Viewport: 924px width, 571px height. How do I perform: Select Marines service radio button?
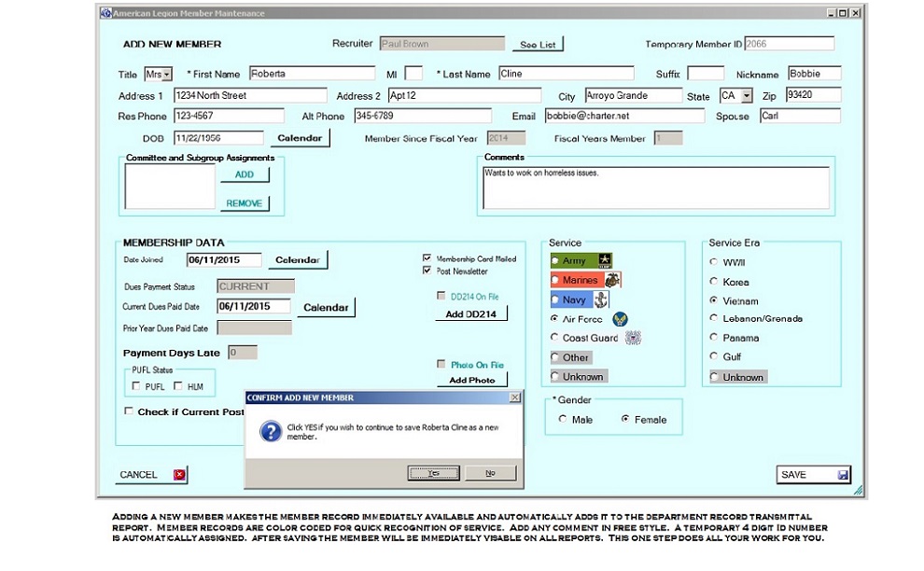(555, 280)
